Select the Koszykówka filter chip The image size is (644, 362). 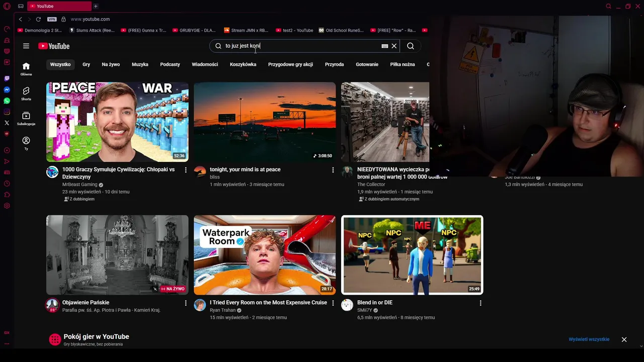point(243,64)
